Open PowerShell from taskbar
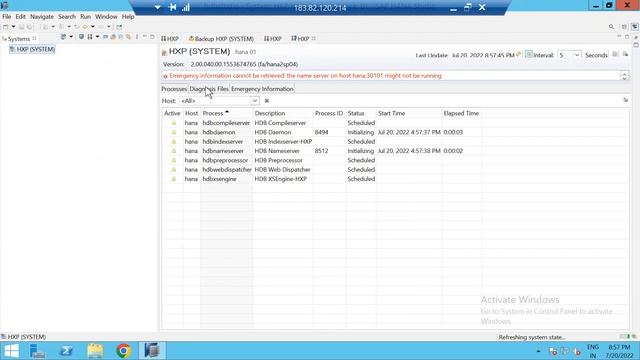Screen dimensions: 640x360 pyautogui.click(x=66, y=351)
